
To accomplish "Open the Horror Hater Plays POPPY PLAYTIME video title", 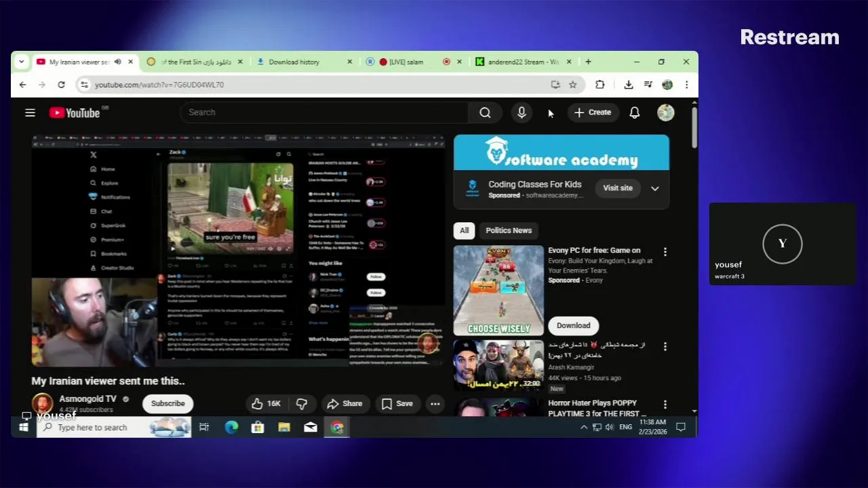I will point(597,409).
